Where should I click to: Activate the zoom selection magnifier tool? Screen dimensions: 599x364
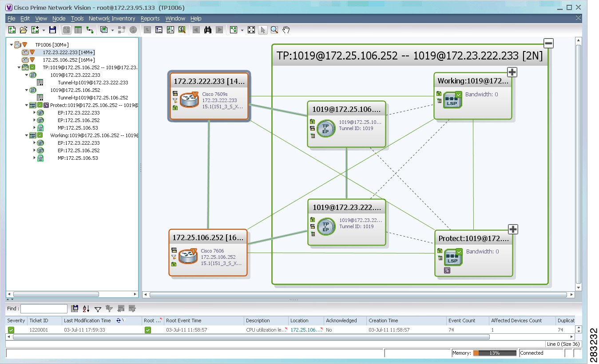[x=274, y=30]
